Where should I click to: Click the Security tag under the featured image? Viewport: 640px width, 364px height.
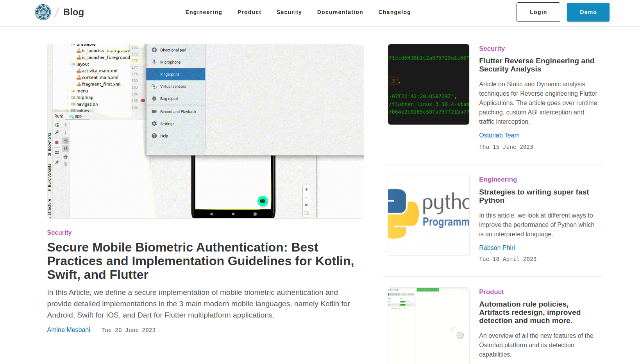coord(59,232)
